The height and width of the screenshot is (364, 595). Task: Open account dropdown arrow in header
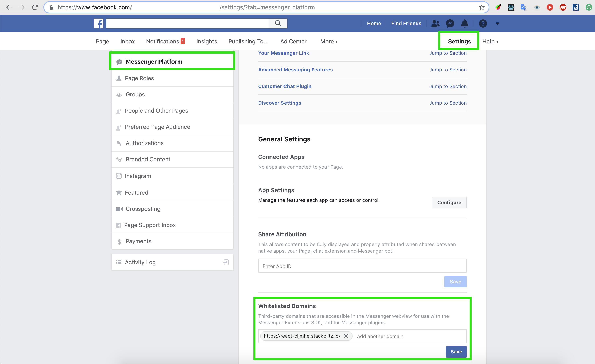[x=497, y=23]
